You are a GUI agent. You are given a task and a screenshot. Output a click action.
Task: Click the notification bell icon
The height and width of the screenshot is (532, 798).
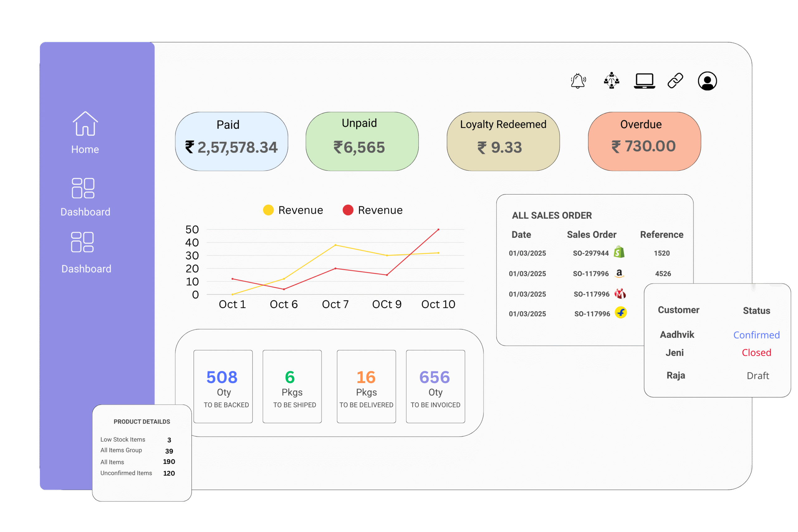click(578, 81)
